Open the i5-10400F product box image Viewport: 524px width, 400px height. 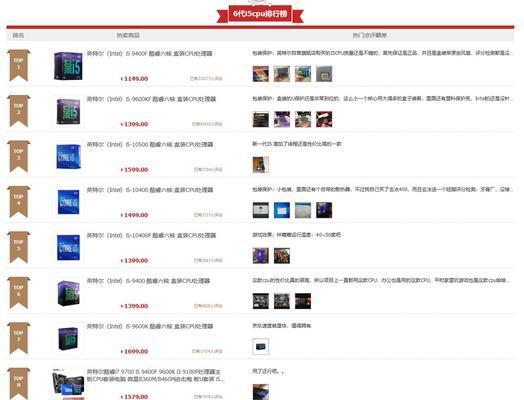click(x=69, y=248)
